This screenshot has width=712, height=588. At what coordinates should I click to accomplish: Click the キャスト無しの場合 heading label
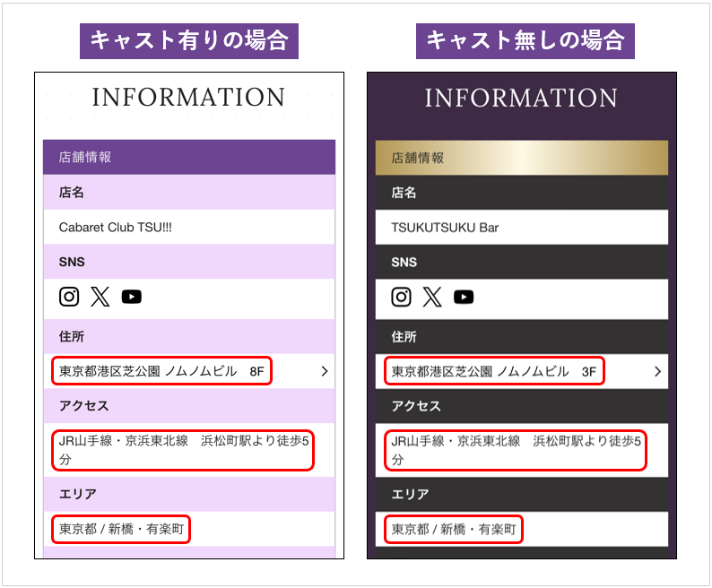[x=525, y=41]
